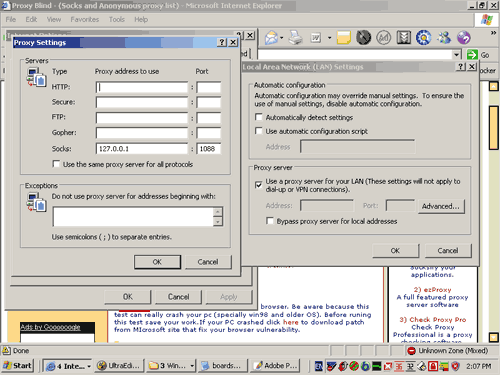Click the HTTP proxy address field
The height and width of the screenshot is (375, 500).
pos(142,87)
